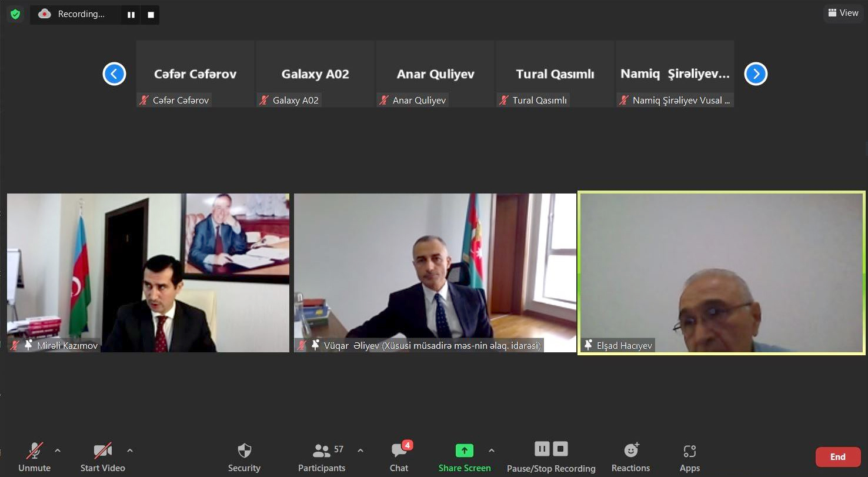Turn on camera with Start Video

tap(102, 457)
